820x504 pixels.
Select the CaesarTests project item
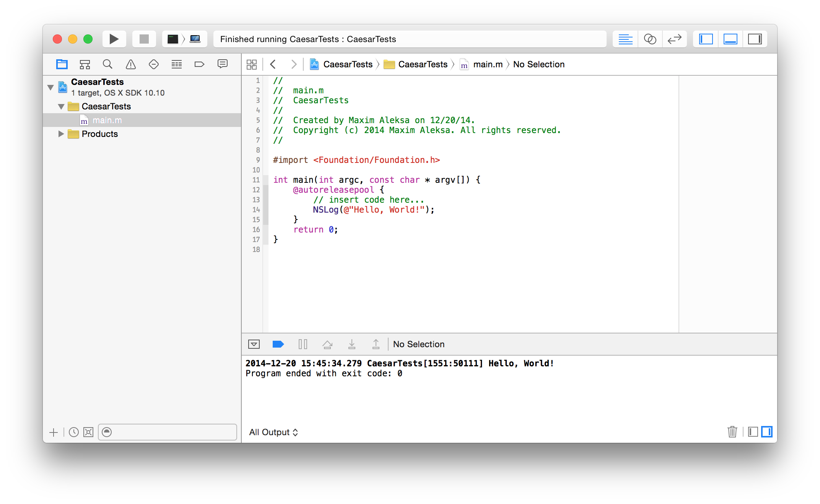pyautogui.click(x=142, y=87)
